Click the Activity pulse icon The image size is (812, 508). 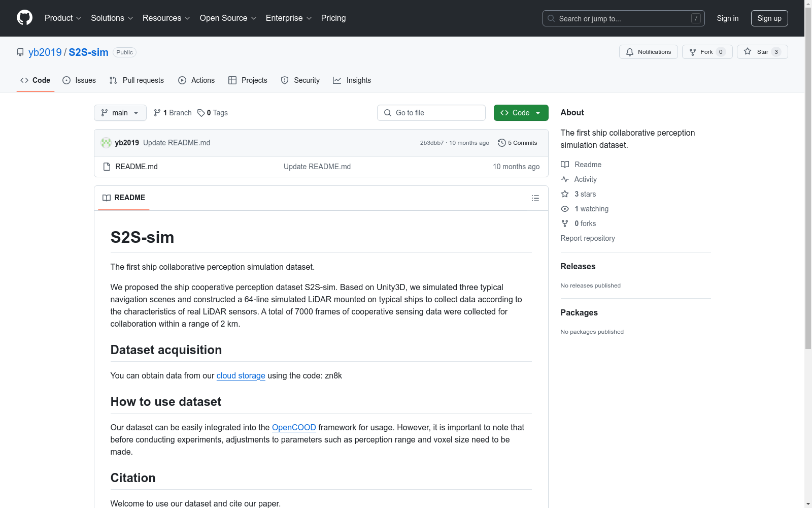click(565, 179)
